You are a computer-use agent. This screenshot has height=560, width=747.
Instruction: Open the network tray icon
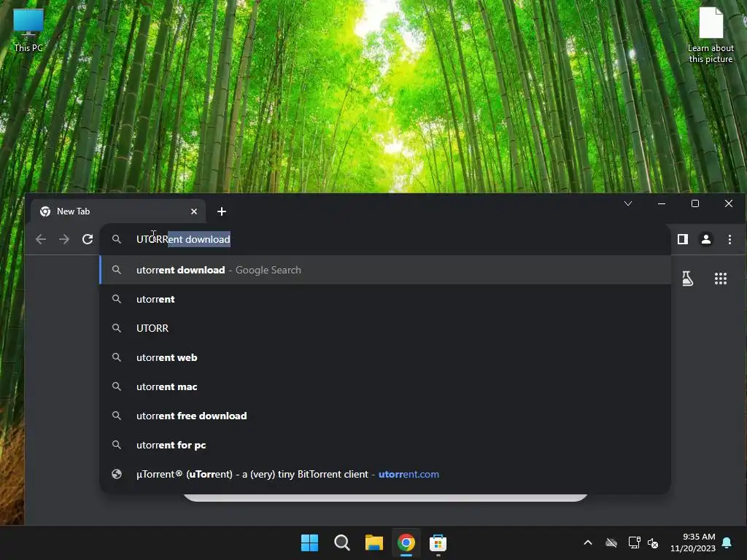tap(634, 542)
